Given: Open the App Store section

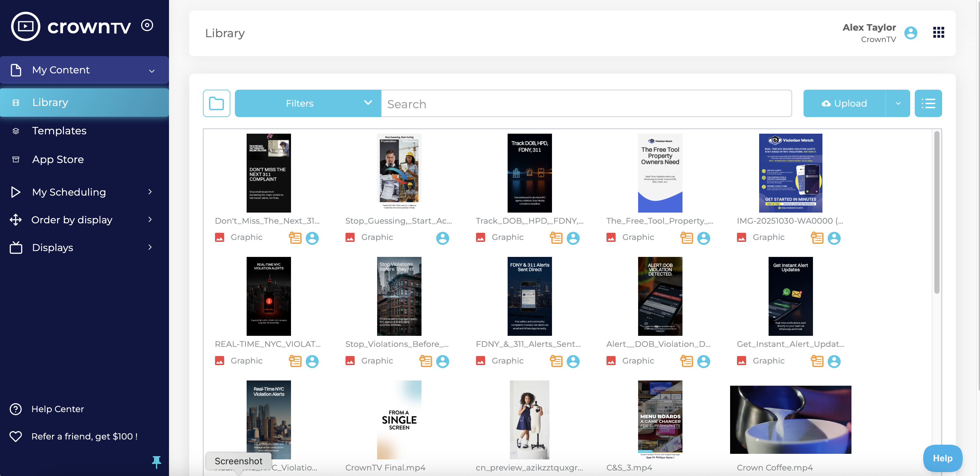Looking at the screenshot, I should coord(57,159).
